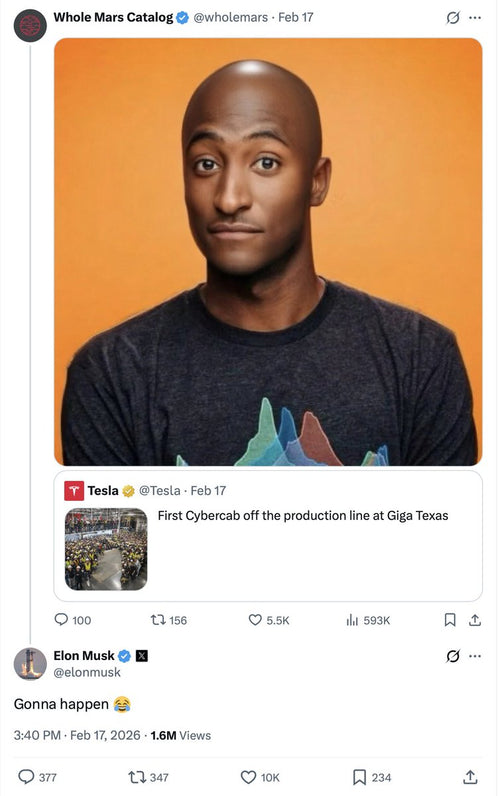
Task: Click the Grok icon on Elon Musk's post
Action: click(x=453, y=656)
